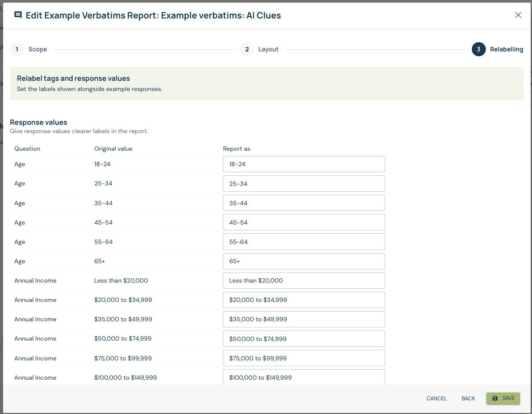532x414 pixels.
Task: Click 'Give response values clearer labels' description
Action: click(x=79, y=131)
